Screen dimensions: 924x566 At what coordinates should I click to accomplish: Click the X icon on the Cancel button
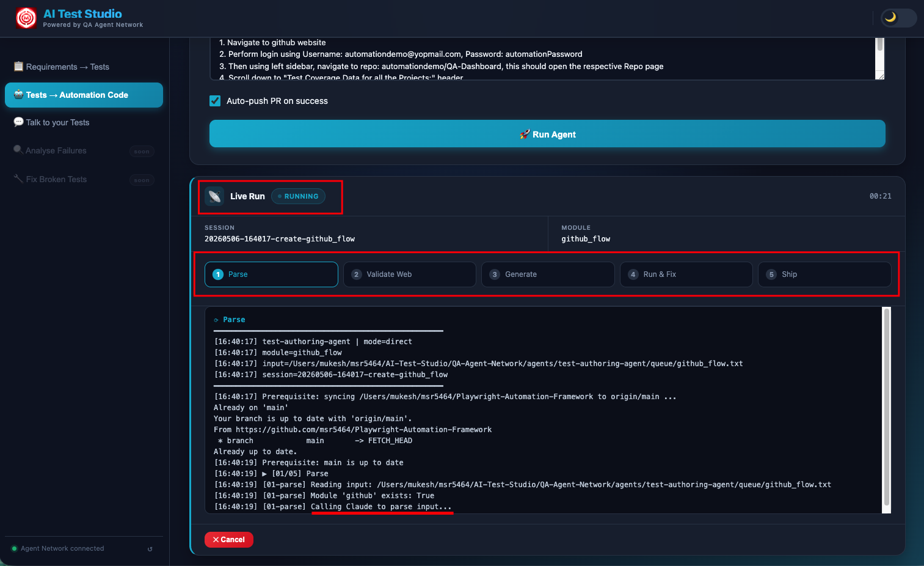(x=216, y=540)
